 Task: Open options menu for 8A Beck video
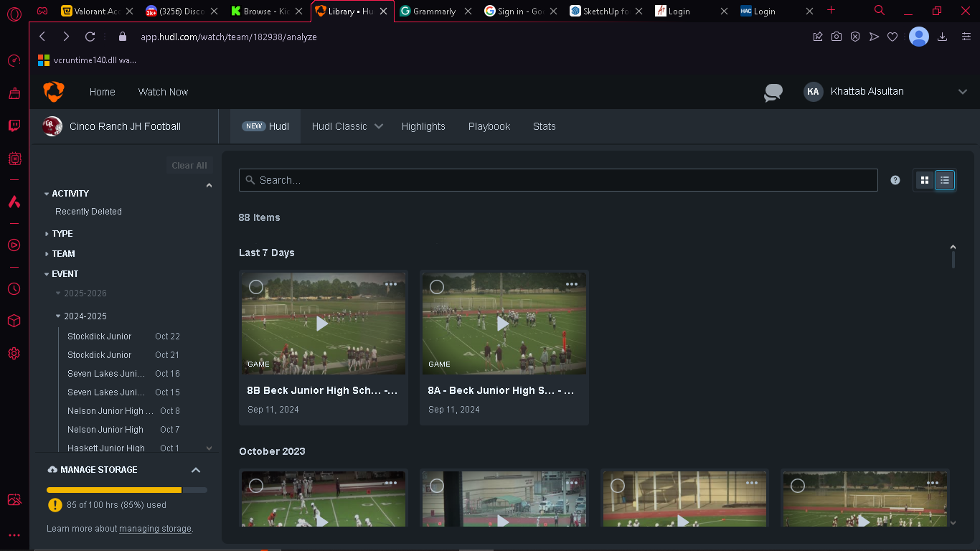pos(572,284)
